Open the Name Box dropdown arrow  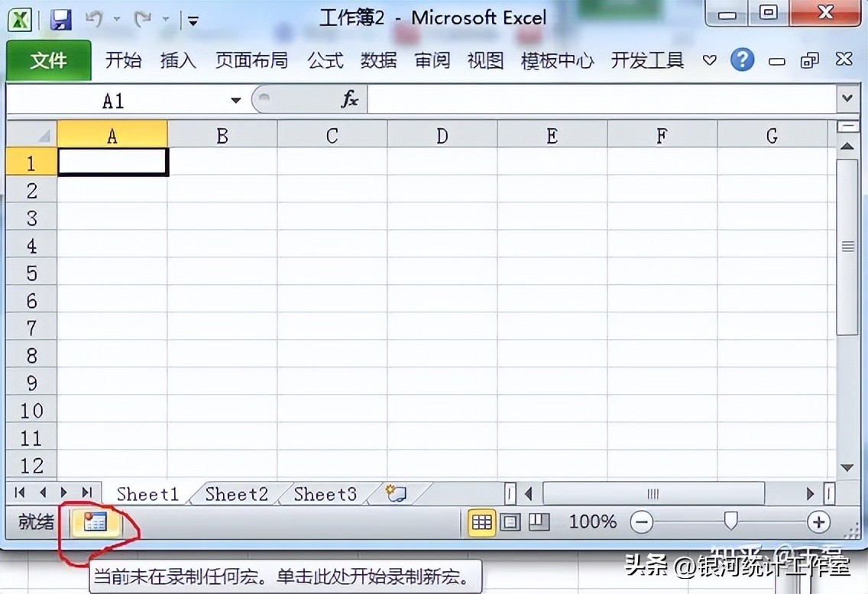click(236, 101)
